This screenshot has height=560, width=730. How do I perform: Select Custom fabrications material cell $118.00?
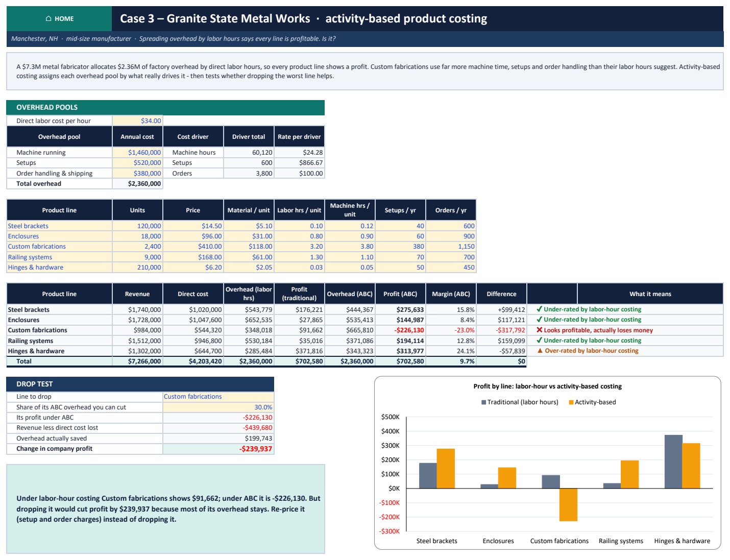(x=249, y=247)
